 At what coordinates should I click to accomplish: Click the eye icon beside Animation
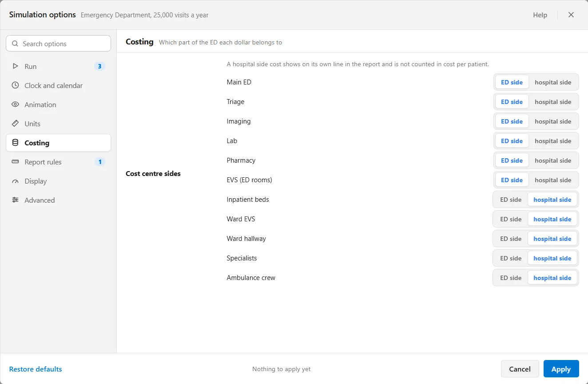pyautogui.click(x=16, y=104)
